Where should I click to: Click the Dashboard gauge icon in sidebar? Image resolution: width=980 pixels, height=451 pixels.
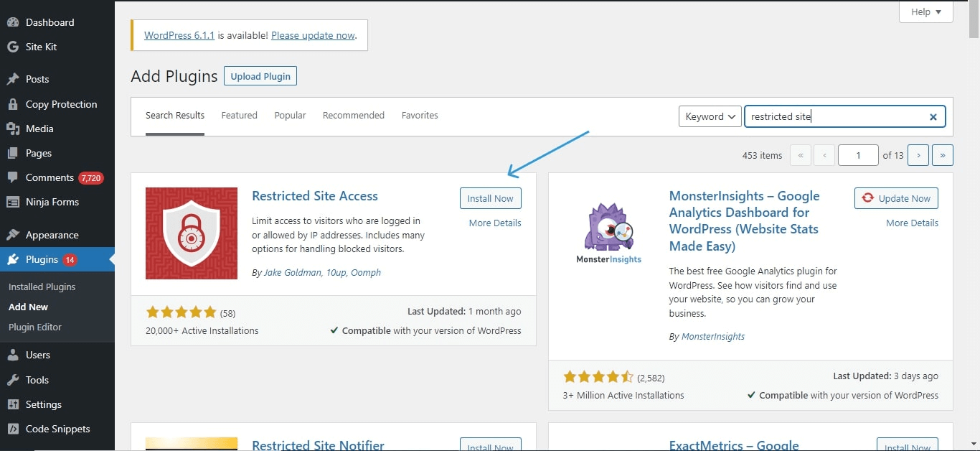click(x=13, y=22)
